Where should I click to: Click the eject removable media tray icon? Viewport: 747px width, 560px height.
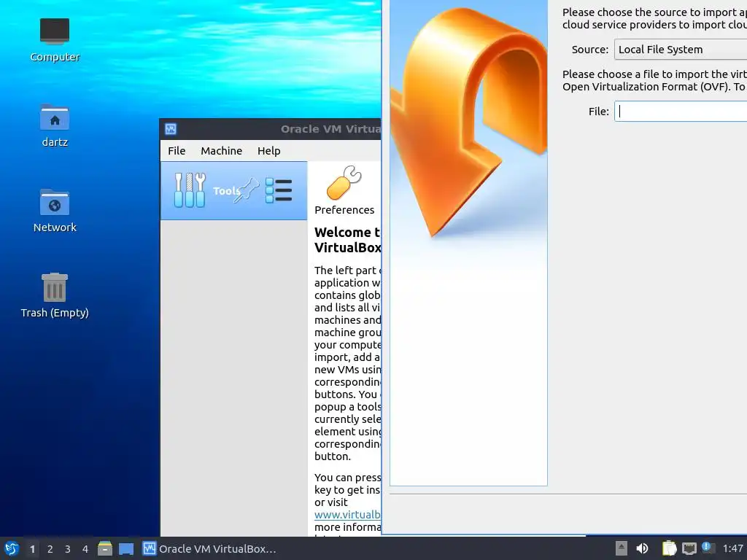[622, 548]
